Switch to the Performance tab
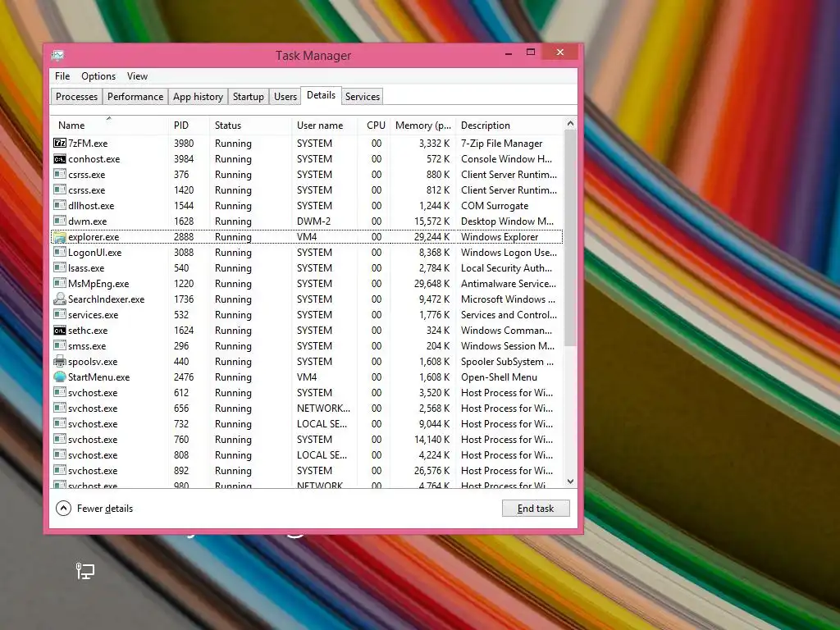This screenshot has width=840, height=630. 135,97
